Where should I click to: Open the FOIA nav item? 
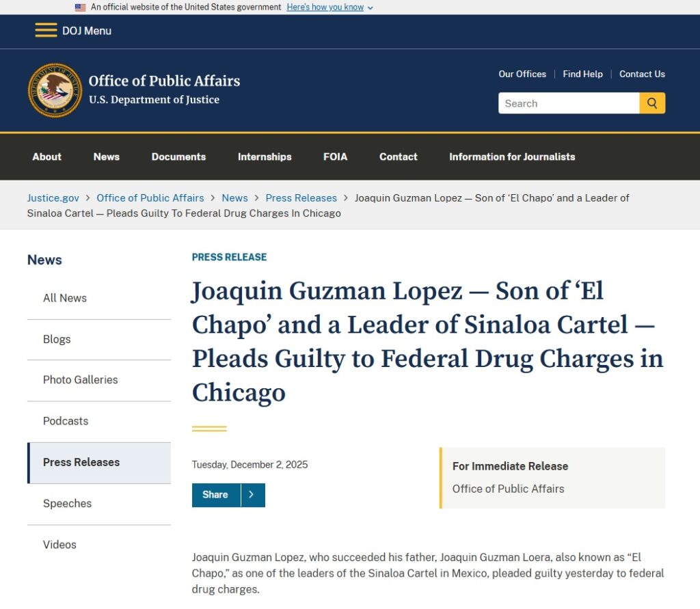335,157
